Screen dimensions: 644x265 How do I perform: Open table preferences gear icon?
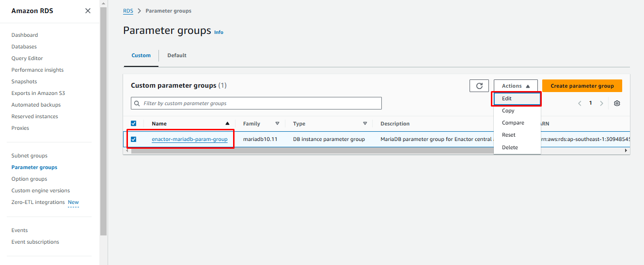click(x=617, y=103)
